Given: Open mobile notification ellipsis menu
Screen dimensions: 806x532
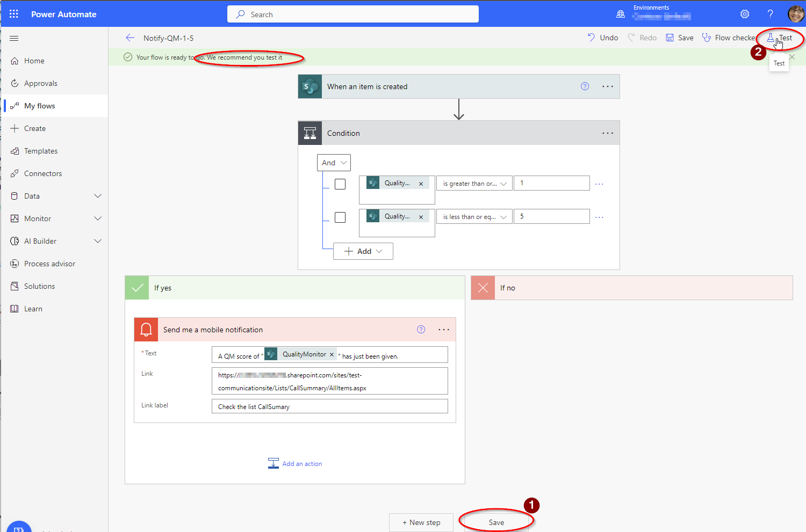Looking at the screenshot, I should [x=444, y=330].
